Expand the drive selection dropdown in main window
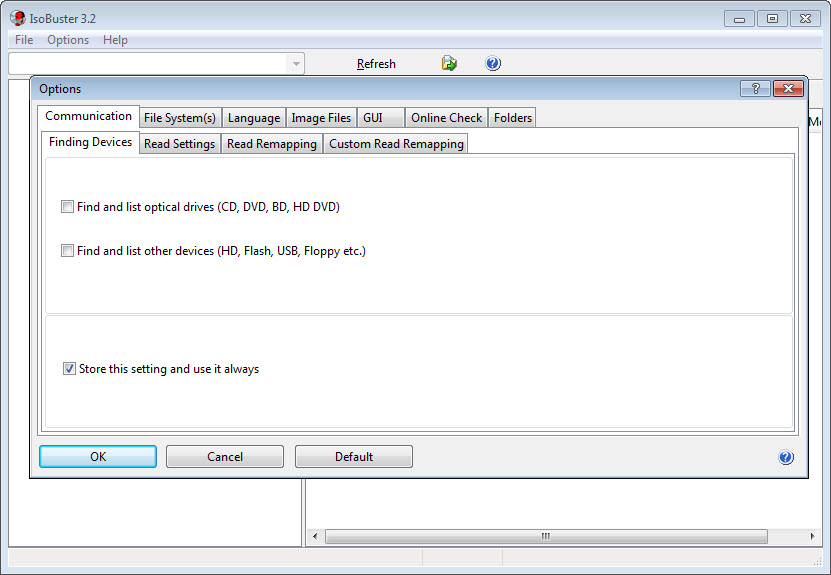Image resolution: width=831 pixels, height=575 pixels. pos(296,64)
